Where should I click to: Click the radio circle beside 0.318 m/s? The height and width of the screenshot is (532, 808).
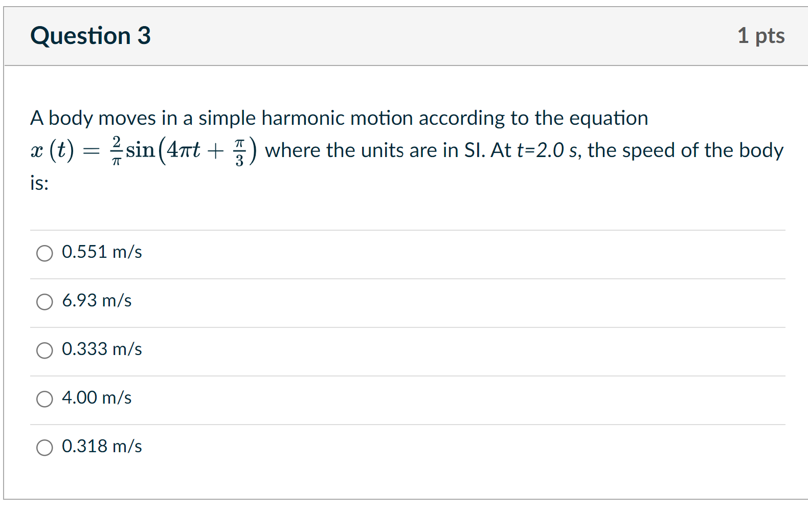coord(45,447)
